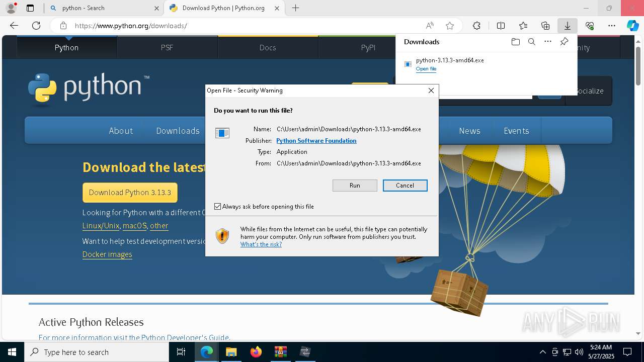Image resolution: width=644 pixels, height=362 pixels.
Task: Search downloads in the panel
Action: [531, 42]
